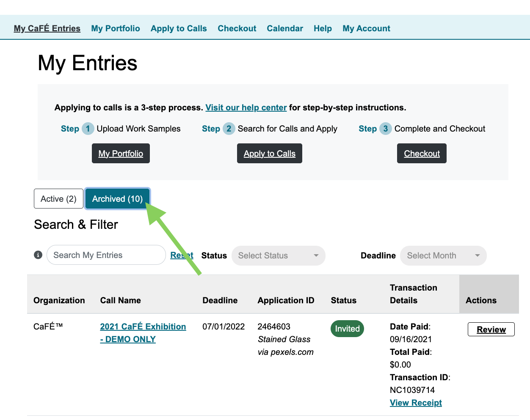Follow the Visit our help center link
Screen dimensions: 530x420
[x=246, y=107]
